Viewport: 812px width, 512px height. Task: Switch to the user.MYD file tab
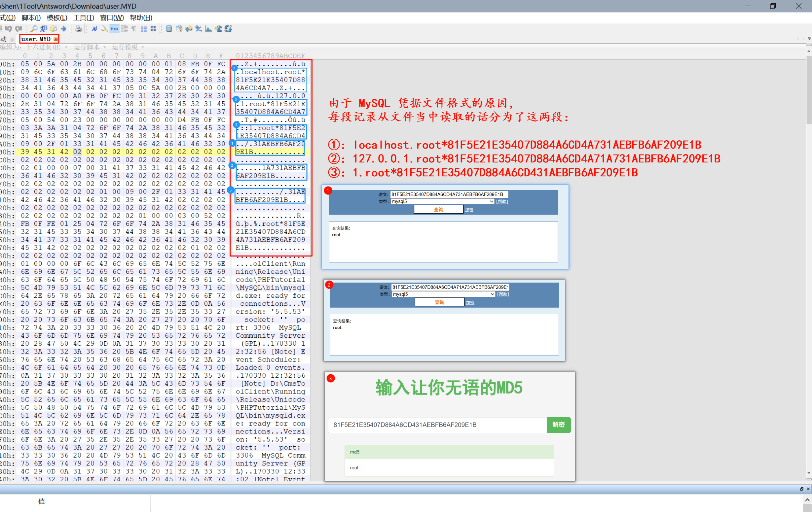pyautogui.click(x=36, y=39)
